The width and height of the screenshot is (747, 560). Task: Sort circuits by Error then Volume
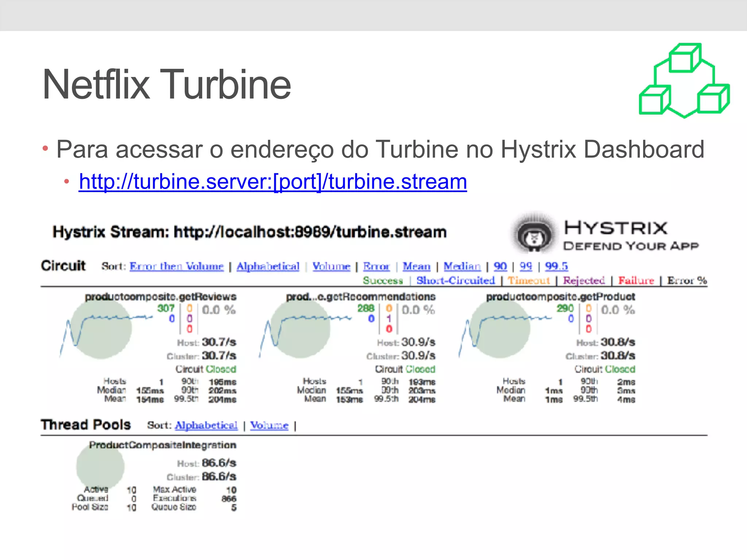[x=177, y=266]
